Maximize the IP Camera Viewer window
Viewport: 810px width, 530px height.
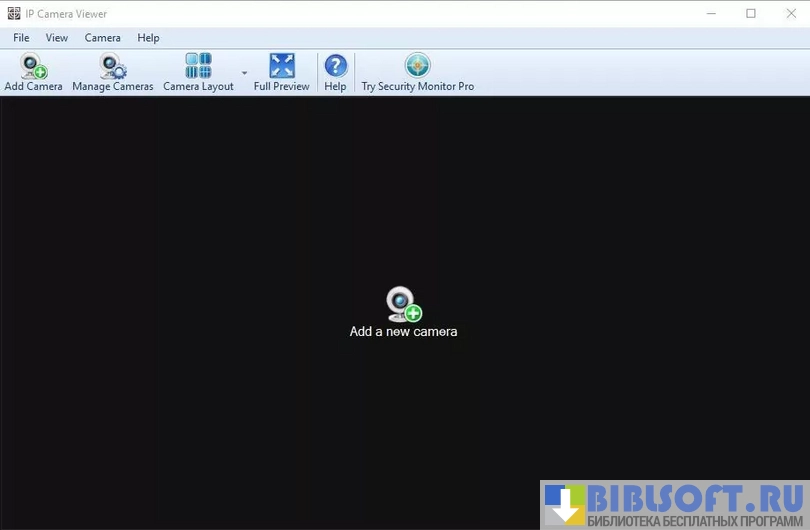click(x=751, y=13)
